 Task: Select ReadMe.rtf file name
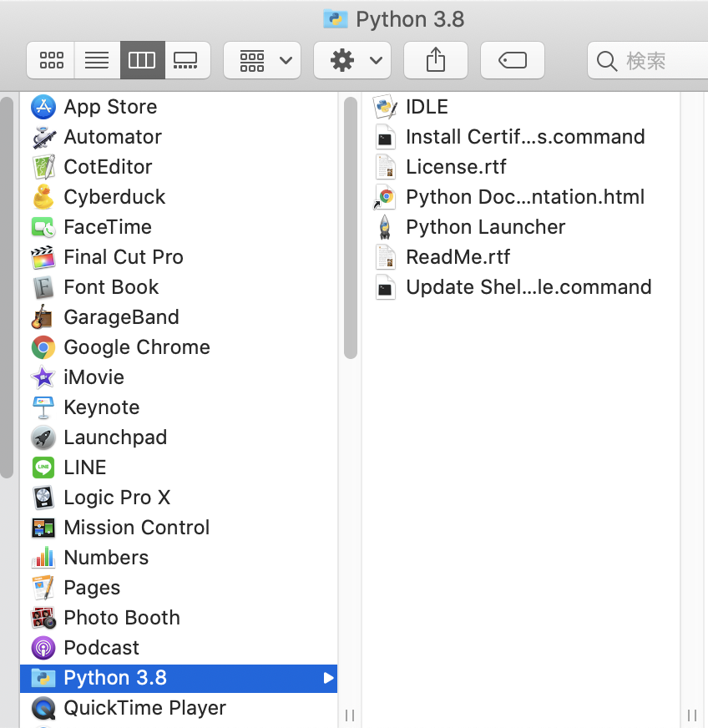[x=458, y=257]
